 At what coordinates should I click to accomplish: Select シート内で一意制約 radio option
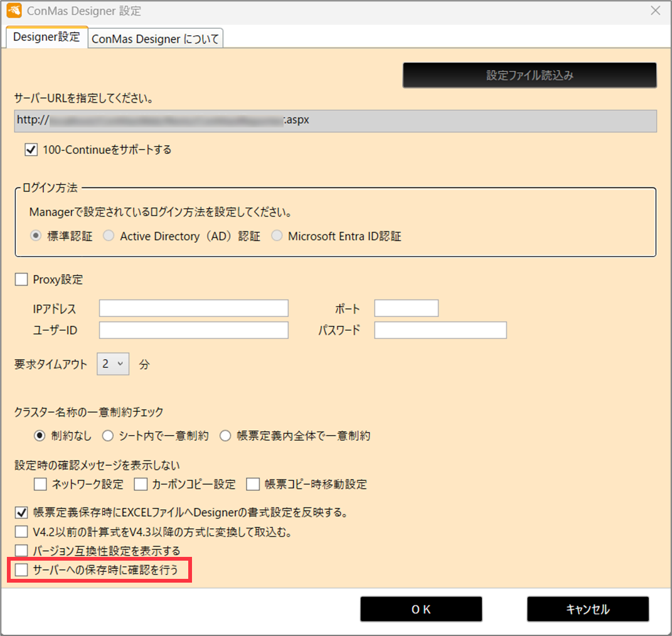(x=107, y=436)
